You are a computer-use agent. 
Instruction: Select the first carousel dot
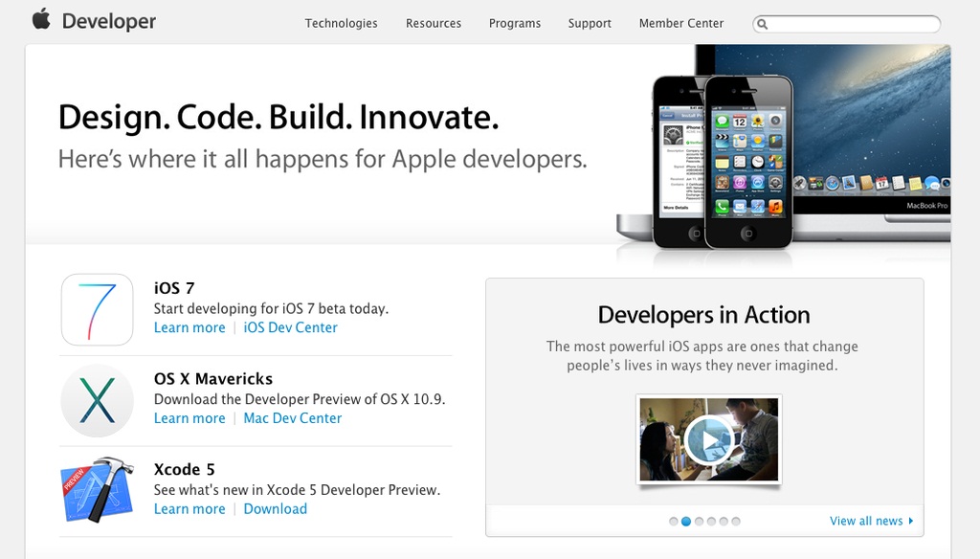(674, 522)
